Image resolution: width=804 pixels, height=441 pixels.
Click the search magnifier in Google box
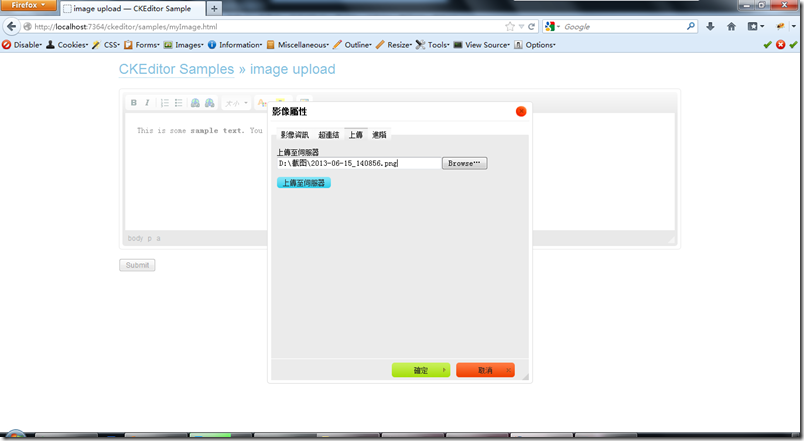click(691, 26)
